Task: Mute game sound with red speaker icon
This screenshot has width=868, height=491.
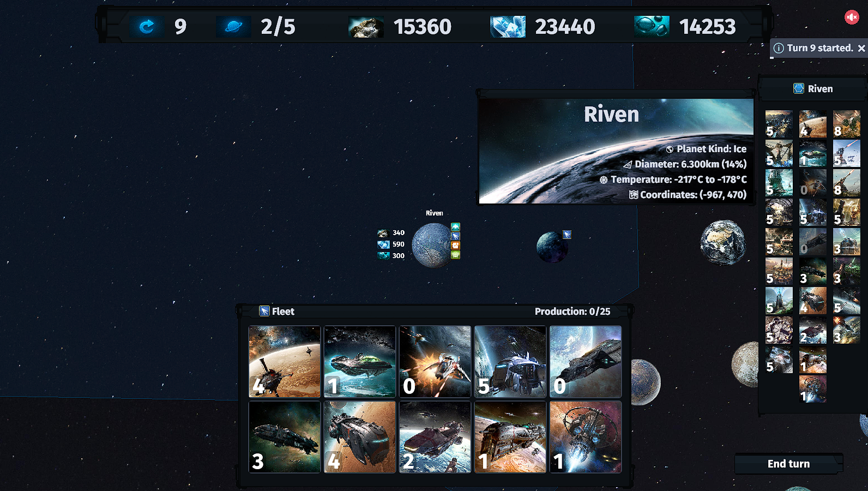Action: coord(852,17)
